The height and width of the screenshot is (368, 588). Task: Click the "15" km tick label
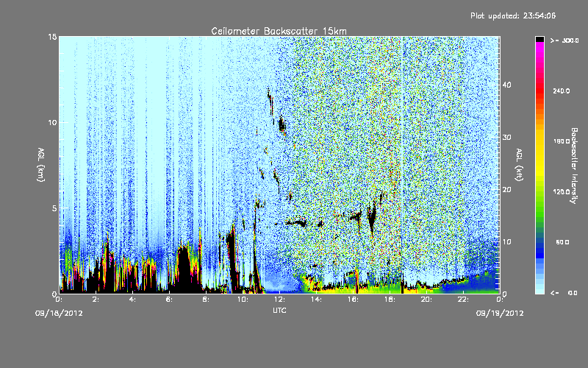[x=52, y=37]
